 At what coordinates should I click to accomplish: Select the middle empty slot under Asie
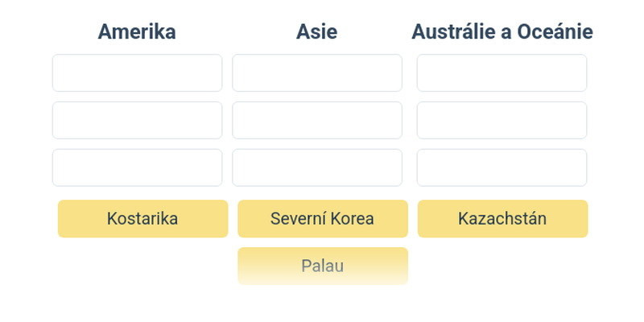(x=317, y=120)
